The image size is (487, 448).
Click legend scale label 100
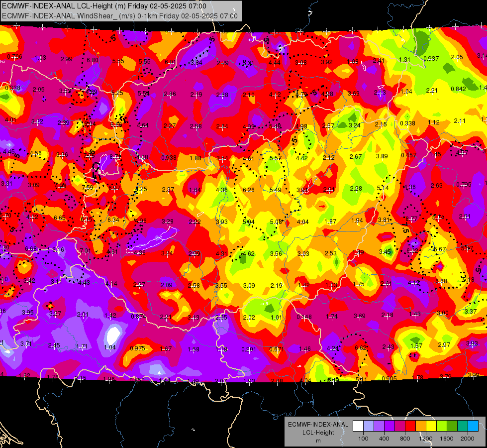pos(363,439)
